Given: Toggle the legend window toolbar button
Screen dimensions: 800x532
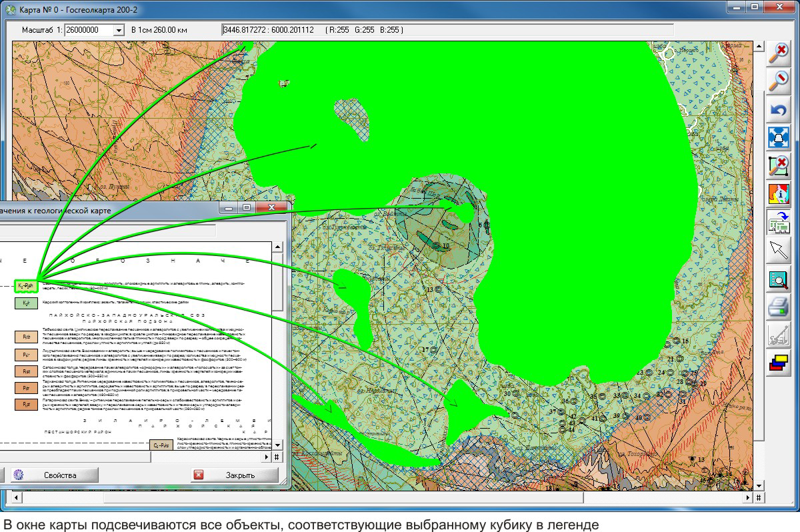Looking at the screenshot, I should click(x=778, y=223).
